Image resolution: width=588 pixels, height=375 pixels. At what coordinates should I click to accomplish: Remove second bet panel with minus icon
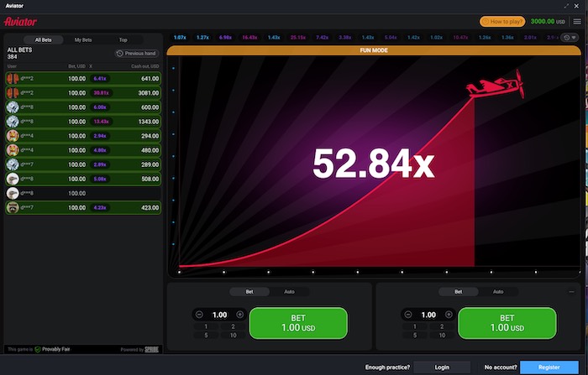571,291
